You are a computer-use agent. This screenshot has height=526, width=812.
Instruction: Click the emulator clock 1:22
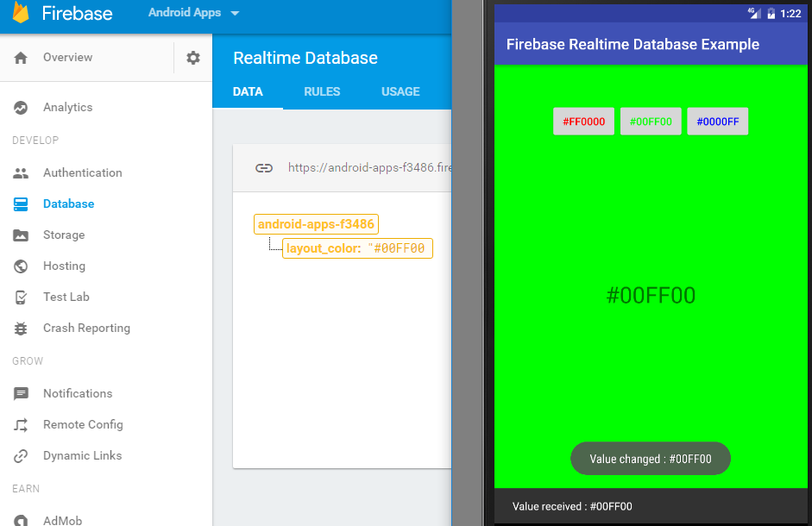pyautogui.click(x=790, y=14)
